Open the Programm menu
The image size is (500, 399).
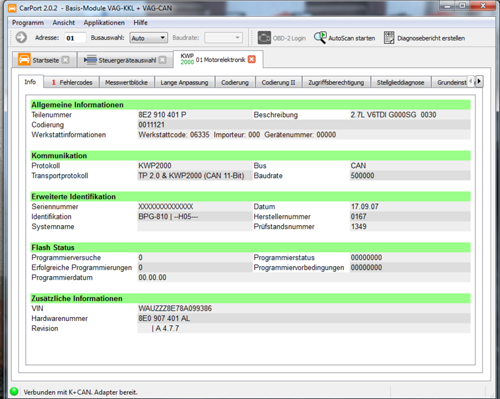[x=28, y=23]
